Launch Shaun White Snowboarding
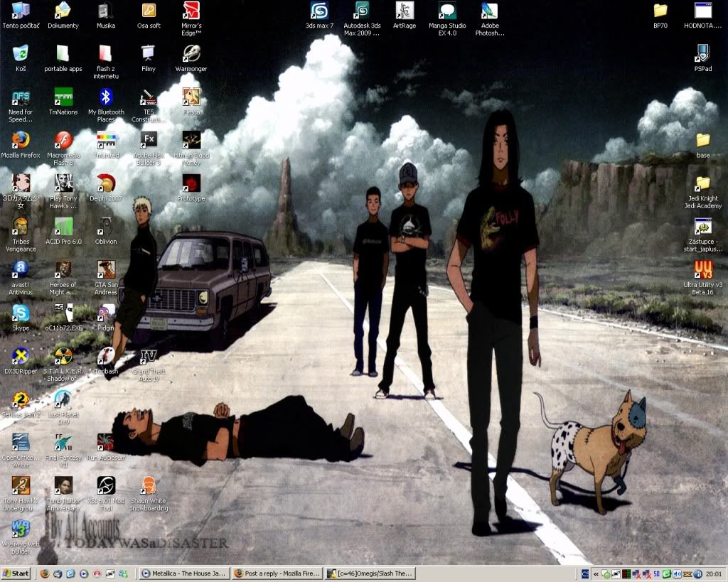 (149, 495)
